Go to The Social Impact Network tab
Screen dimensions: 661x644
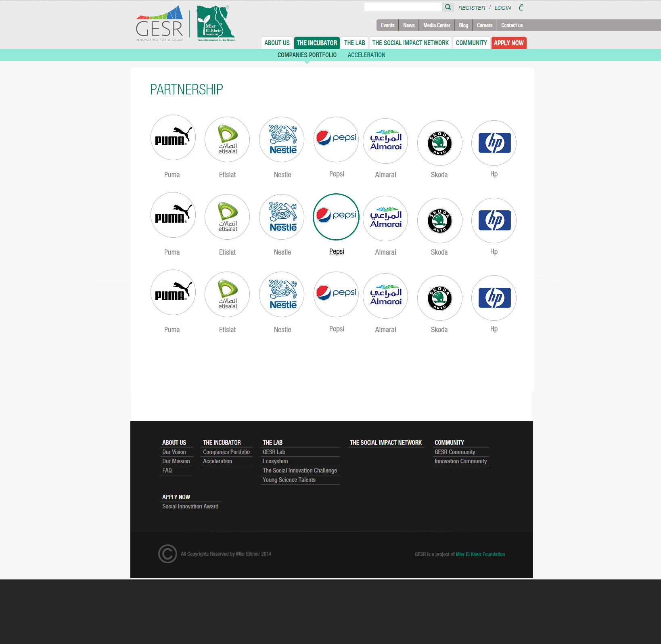410,43
